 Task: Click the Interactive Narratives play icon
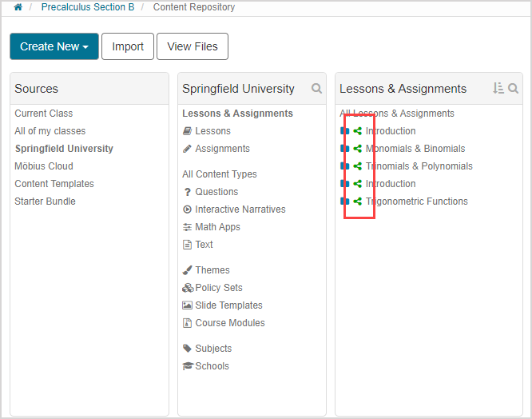[x=187, y=209]
